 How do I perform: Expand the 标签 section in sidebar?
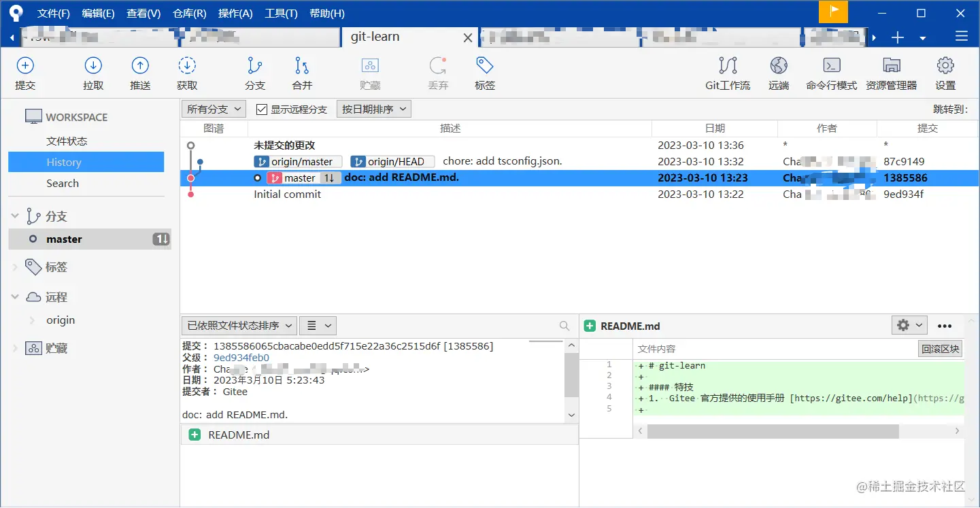(x=15, y=267)
